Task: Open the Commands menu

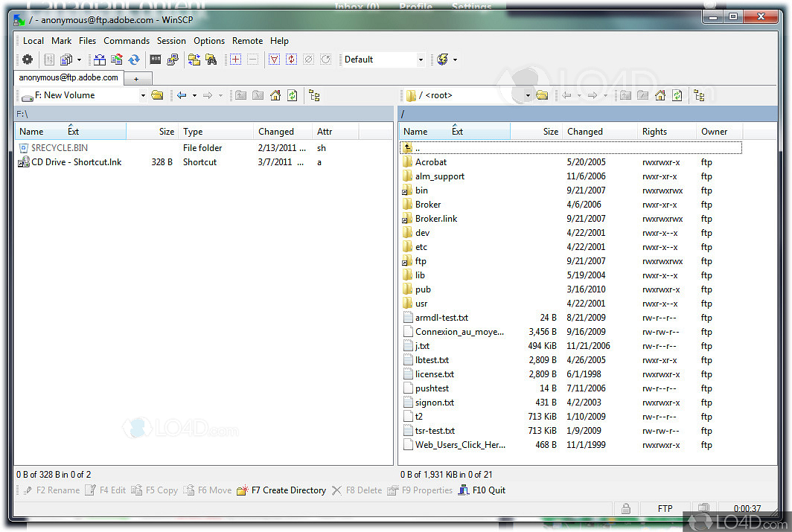Action: click(x=127, y=41)
